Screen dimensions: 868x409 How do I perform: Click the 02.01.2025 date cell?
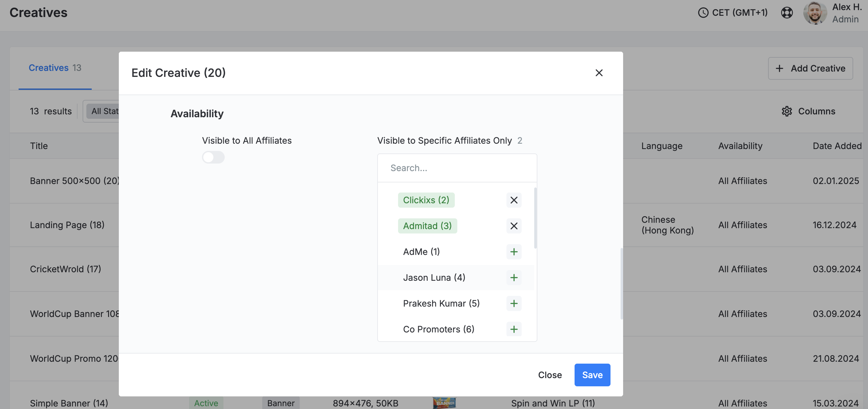(836, 181)
